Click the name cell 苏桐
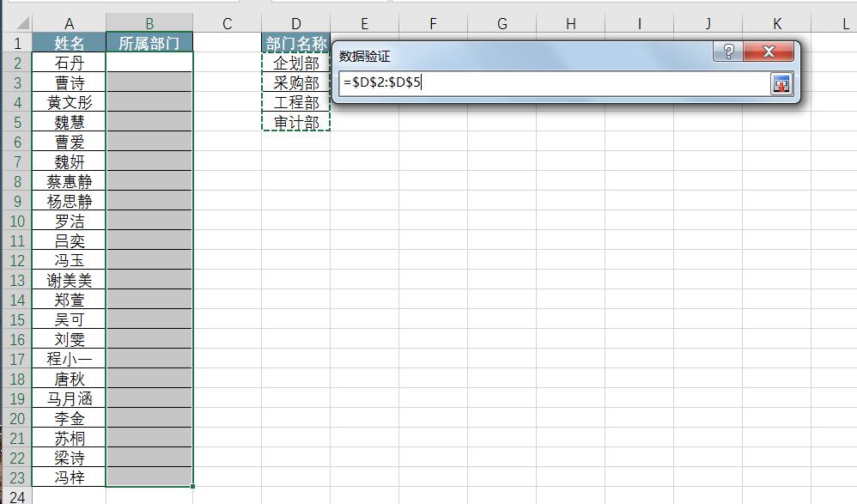 pyautogui.click(x=69, y=438)
